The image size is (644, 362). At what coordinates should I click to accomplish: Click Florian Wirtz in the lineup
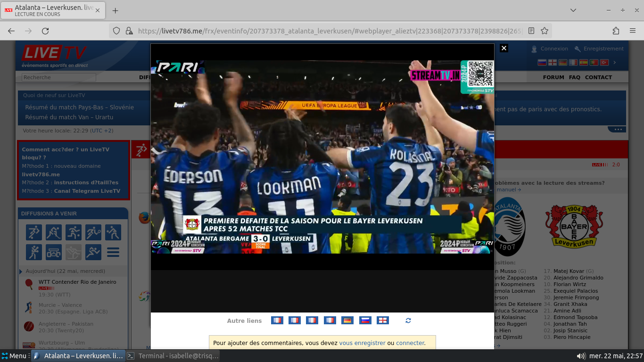pos(570,284)
